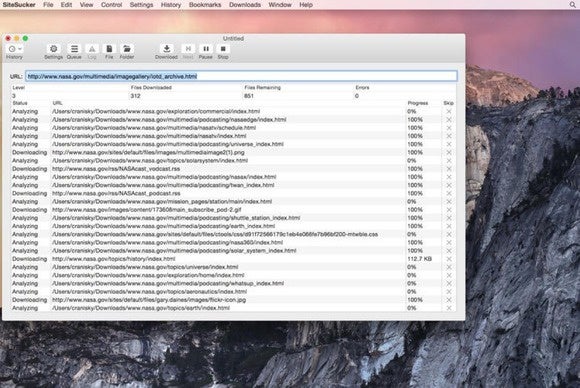Screen dimensions: 580x388
Task: Skip the topics/history/index.html download
Action: point(449,259)
